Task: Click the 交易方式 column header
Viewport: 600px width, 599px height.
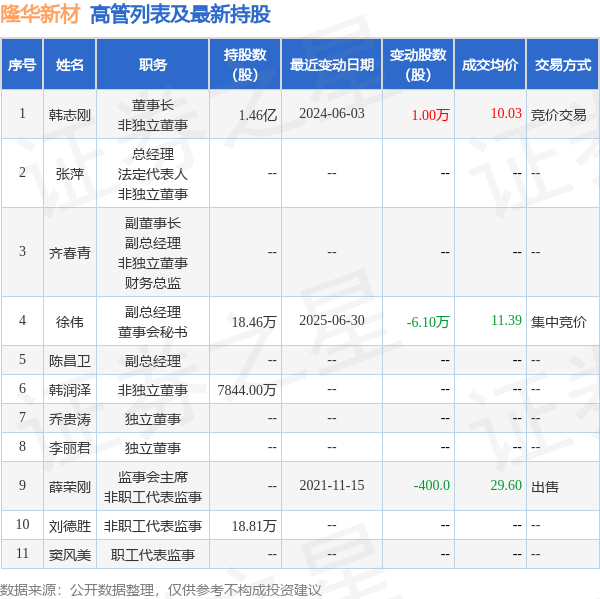Action: coord(562,64)
